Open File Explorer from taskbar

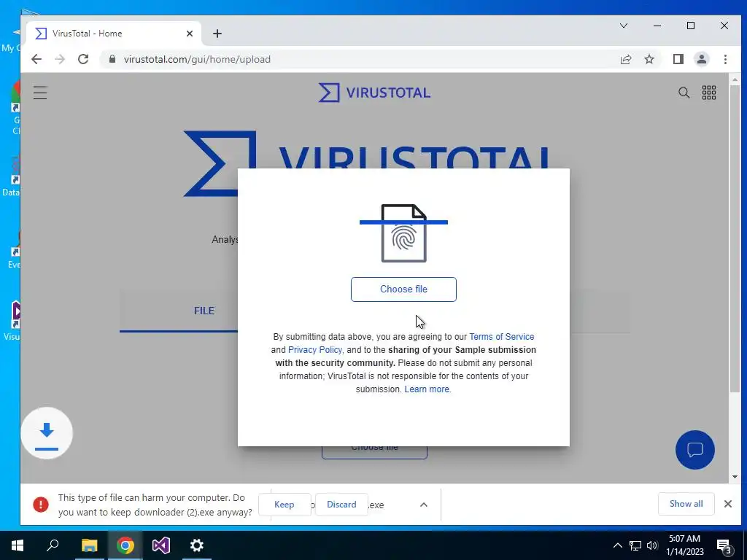[x=89, y=545]
